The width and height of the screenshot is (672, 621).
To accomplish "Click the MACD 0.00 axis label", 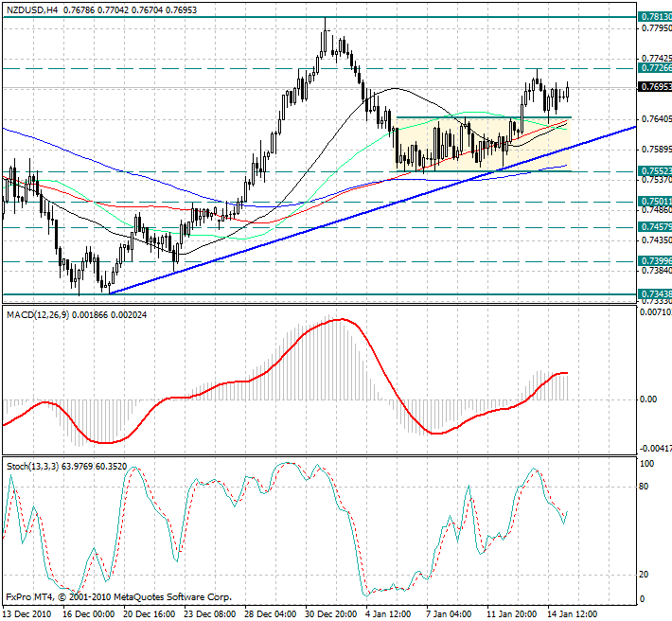I will click(648, 399).
